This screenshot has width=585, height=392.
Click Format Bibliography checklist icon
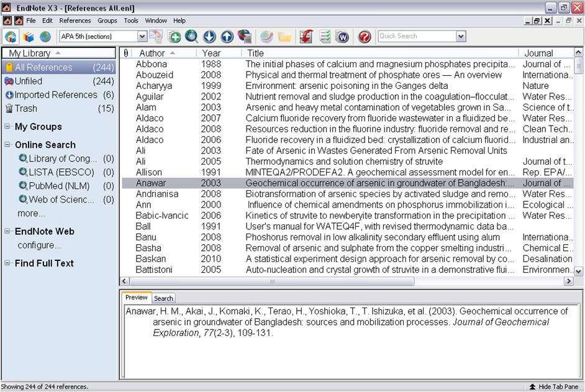click(325, 37)
